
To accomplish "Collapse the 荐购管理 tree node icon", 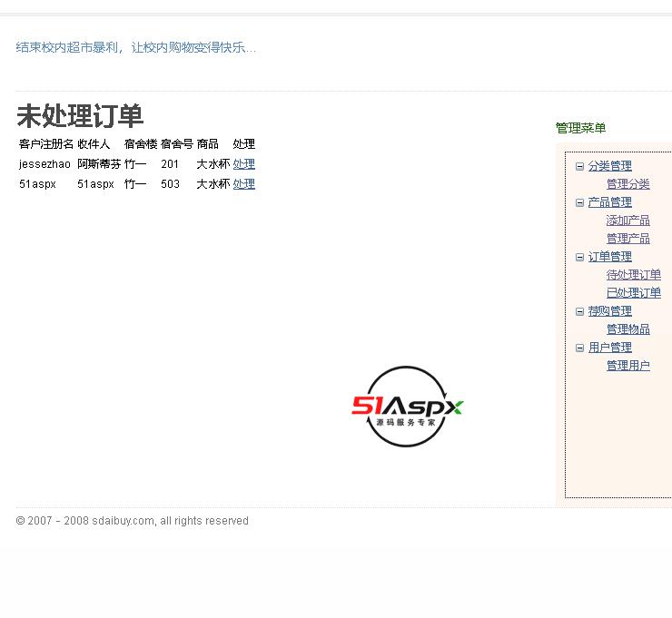I will coord(580,311).
